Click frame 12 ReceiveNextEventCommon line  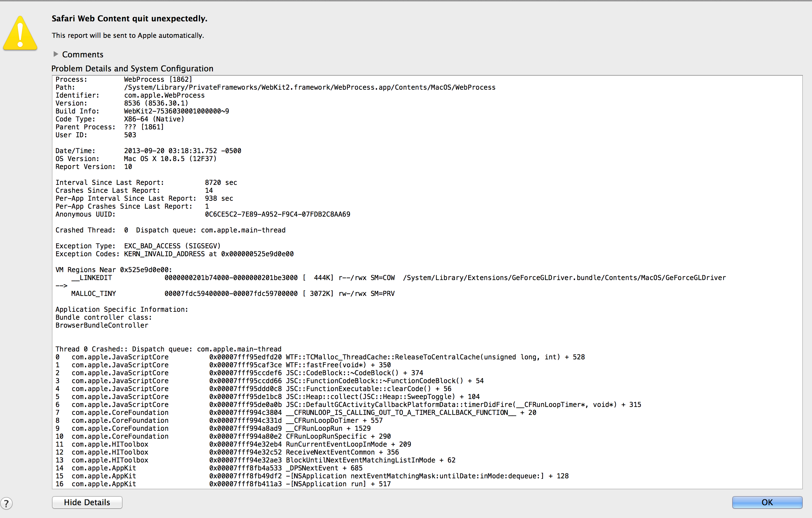(227, 452)
